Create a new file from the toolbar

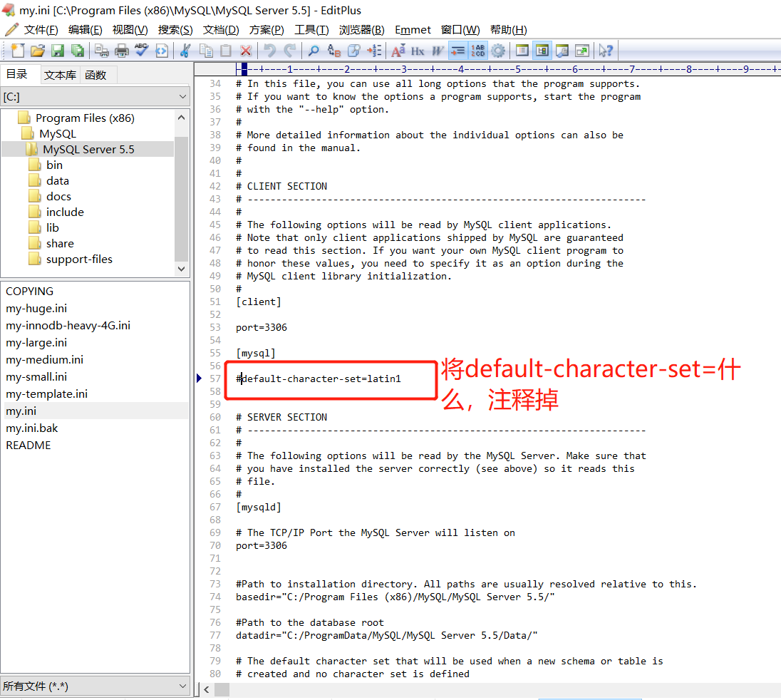pos(18,51)
